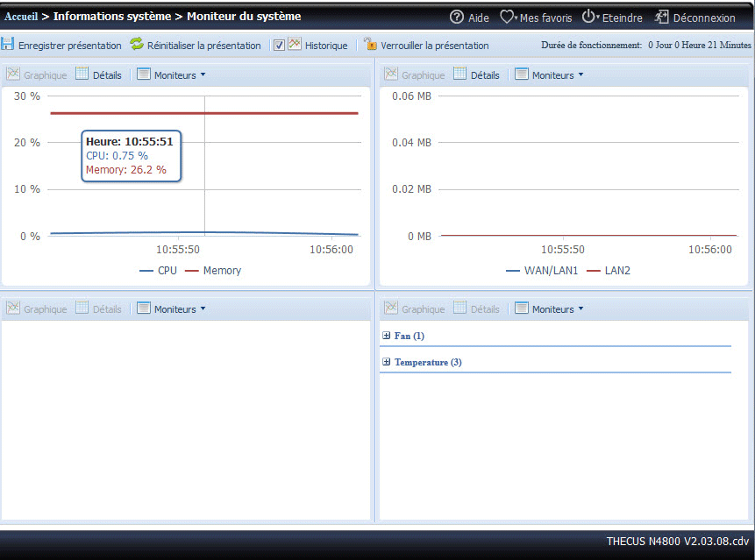Click the Accueil breadcrumb link

point(21,17)
